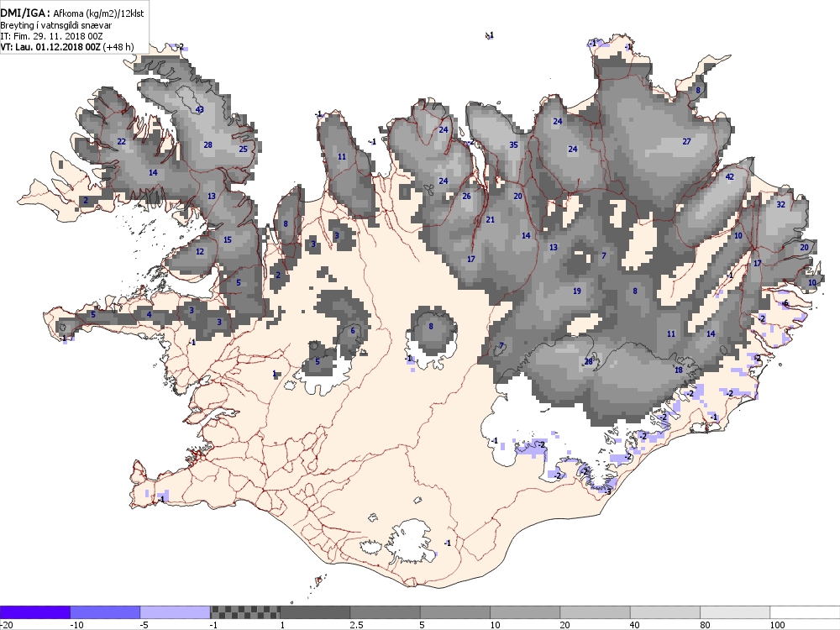Viewport: 840px width, 630px height.
Task: Click the '32' value on the map
Action: [x=780, y=204]
